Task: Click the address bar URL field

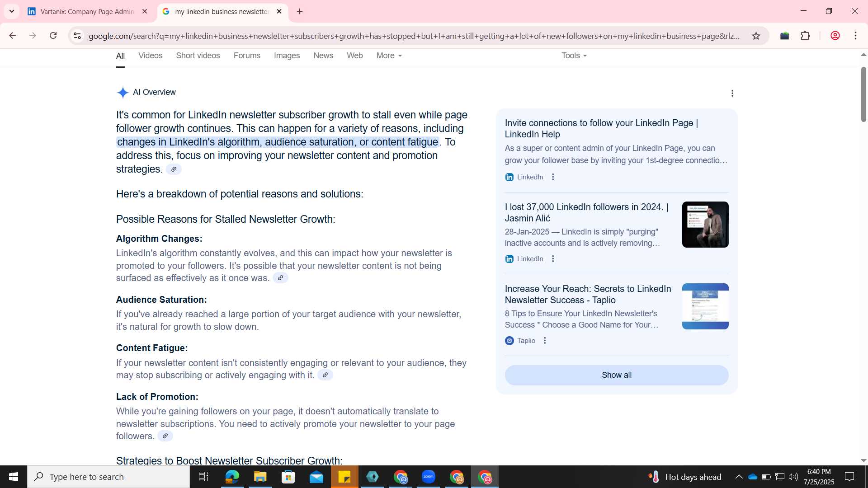Action: click(414, 36)
